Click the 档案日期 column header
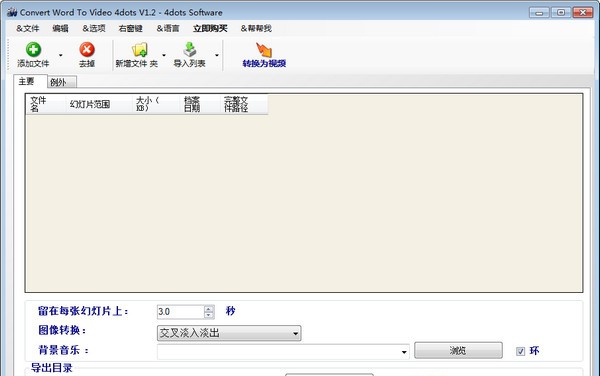The image size is (600, 376). (200, 104)
